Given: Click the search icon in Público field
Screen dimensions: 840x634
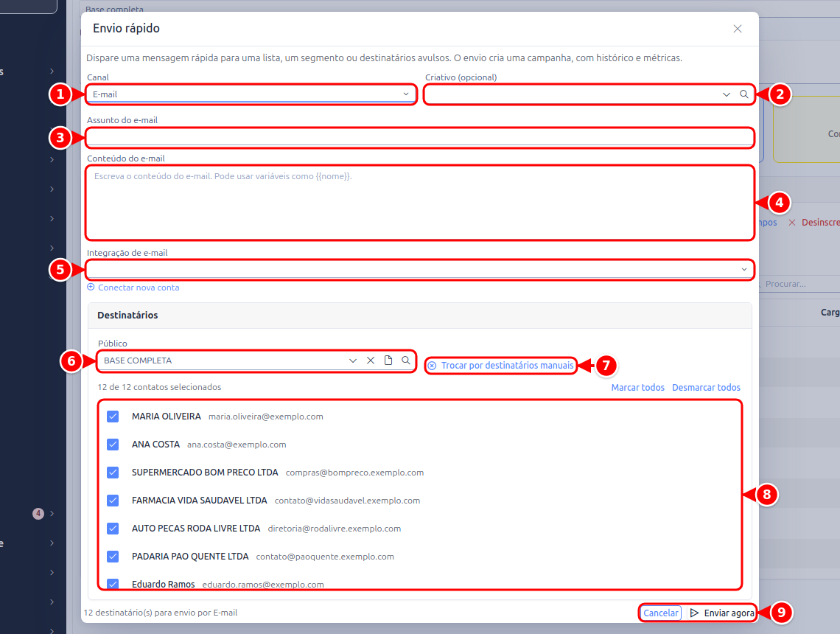Looking at the screenshot, I should tap(406, 360).
